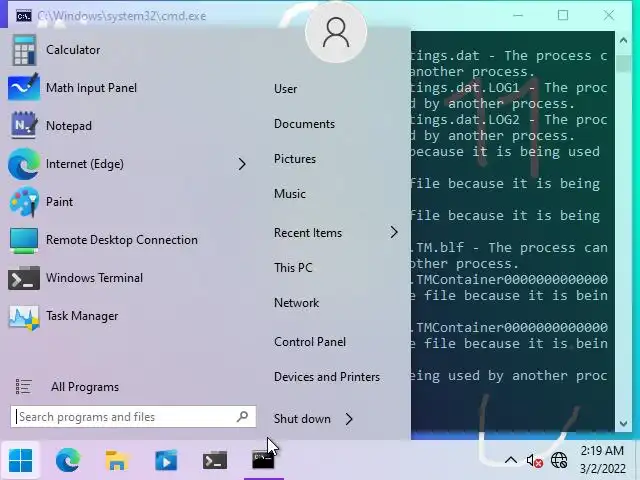Open the User folder link
This screenshot has width=640, height=480.
pyautogui.click(x=285, y=89)
